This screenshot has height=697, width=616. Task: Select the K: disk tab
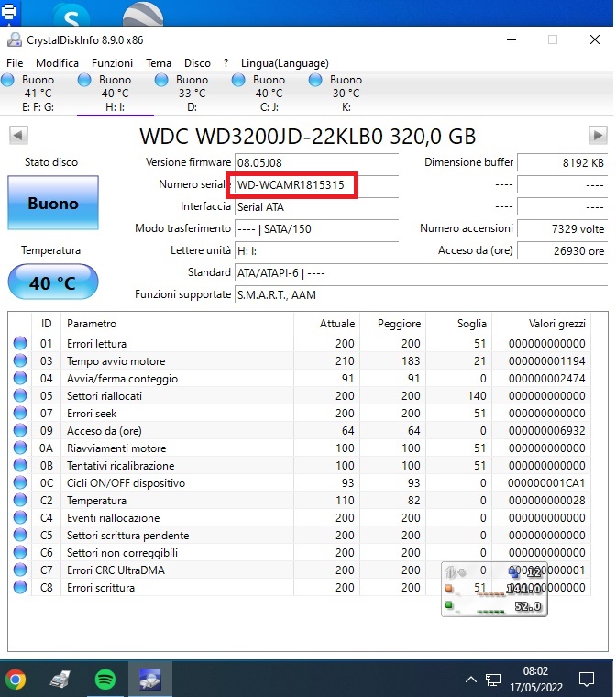[346, 94]
